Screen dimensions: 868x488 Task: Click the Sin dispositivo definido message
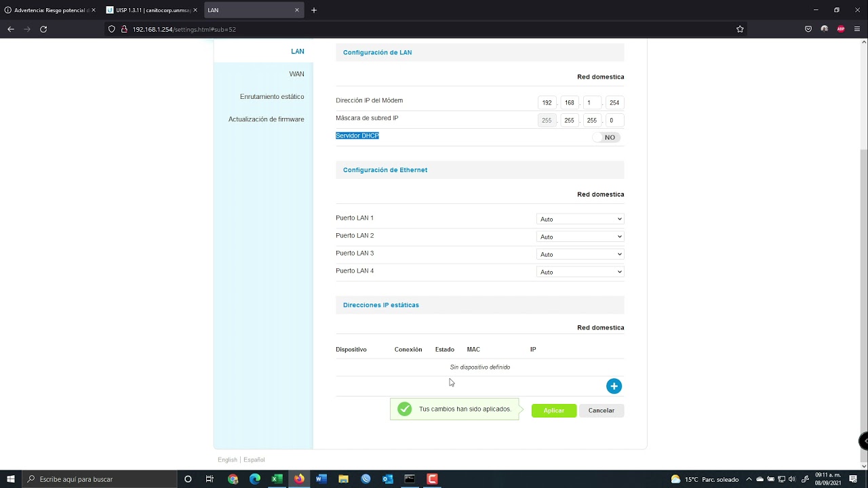point(480,367)
